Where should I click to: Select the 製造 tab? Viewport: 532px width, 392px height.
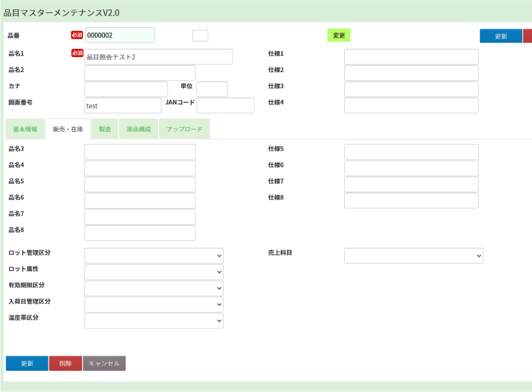[105, 129]
